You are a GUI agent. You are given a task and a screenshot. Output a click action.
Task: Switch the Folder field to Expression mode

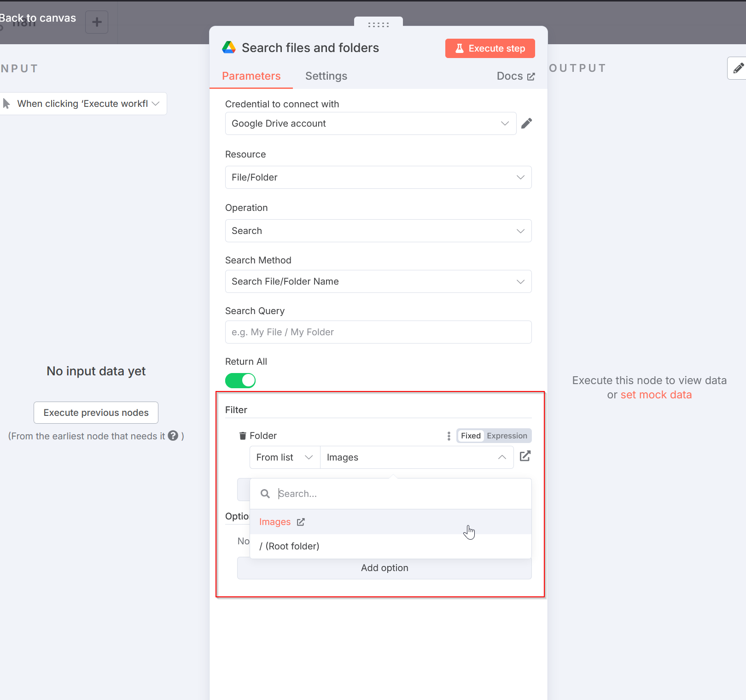click(507, 435)
